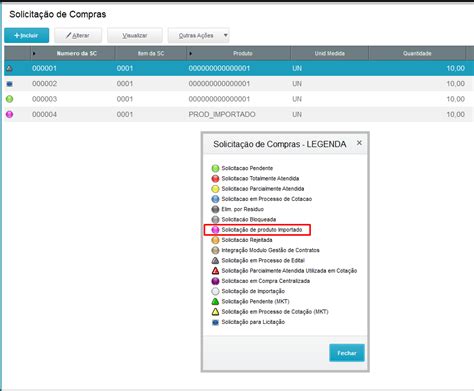This screenshot has width=474, height=391.
Task: Click triangle status icon of row 000001
Action: 9,68
